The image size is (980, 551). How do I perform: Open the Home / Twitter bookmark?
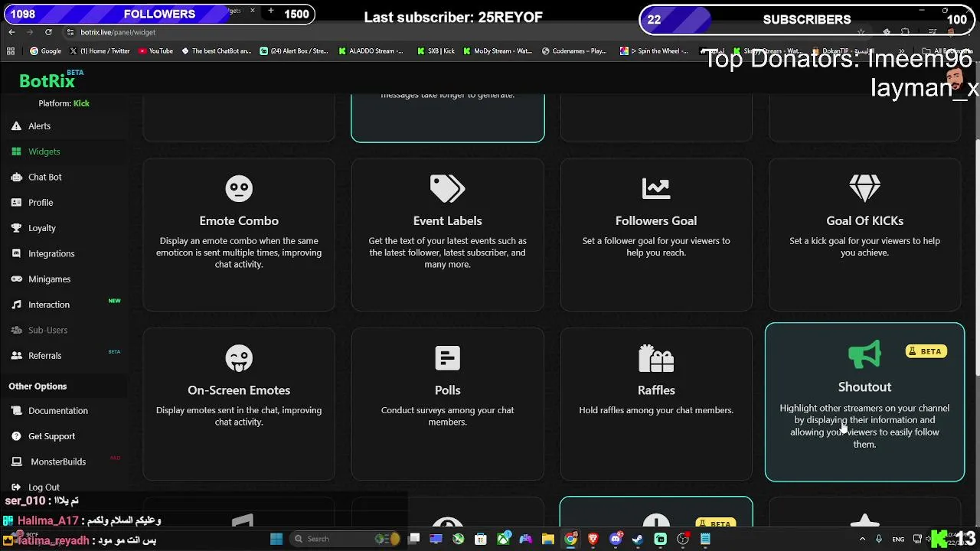[x=100, y=51]
